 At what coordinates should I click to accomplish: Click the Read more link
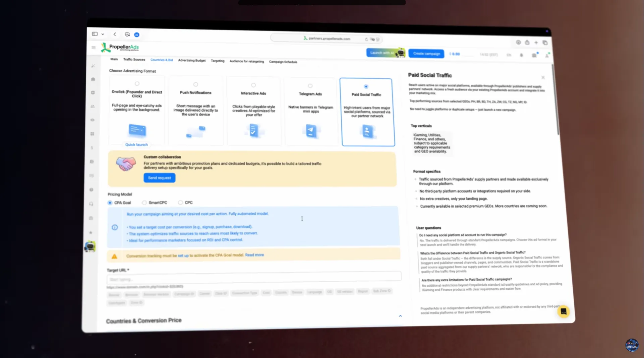(x=254, y=255)
